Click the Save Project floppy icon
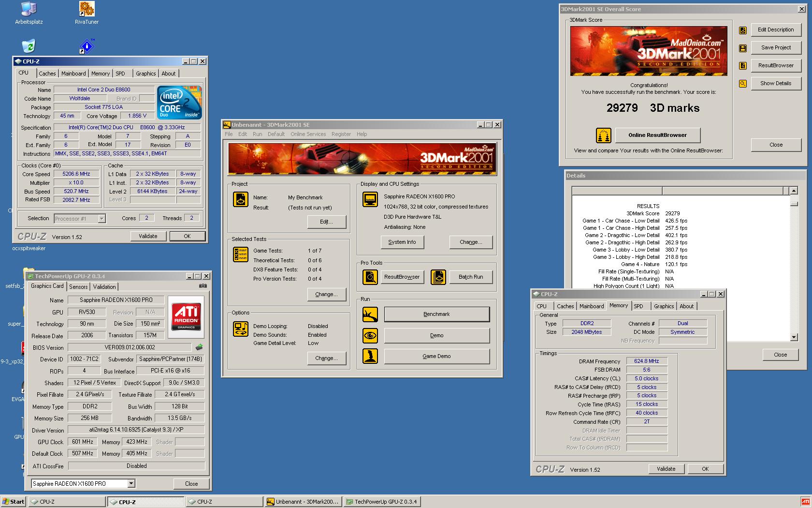The image size is (812, 508). 743,48
